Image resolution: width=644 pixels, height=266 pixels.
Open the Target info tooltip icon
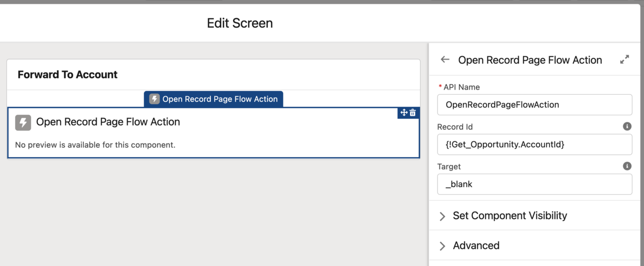pyautogui.click(x=627, y=166)
